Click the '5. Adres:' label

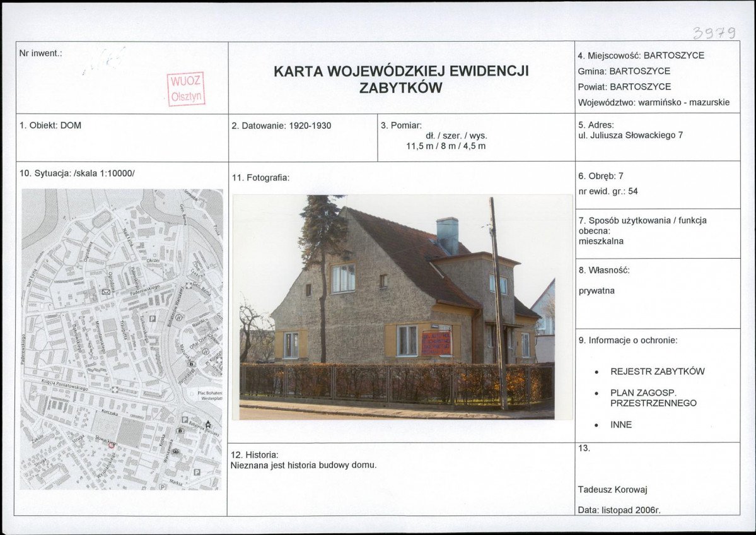596,126
